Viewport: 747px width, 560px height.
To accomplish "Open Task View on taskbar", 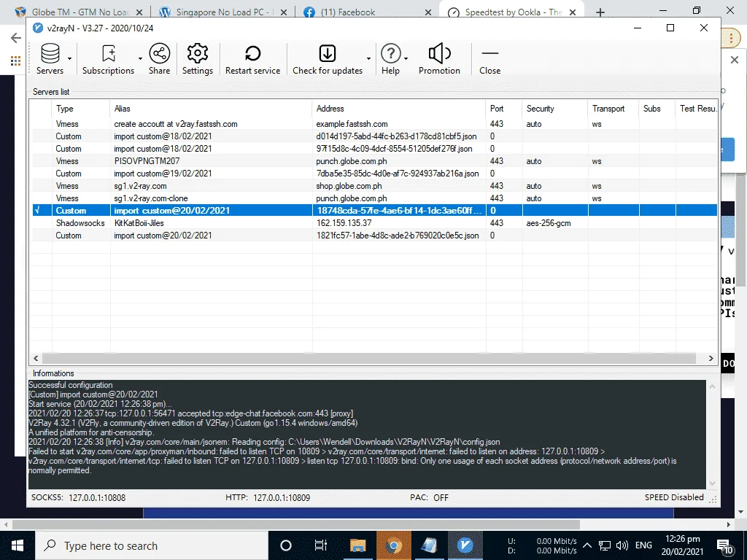I will point(321,545).
